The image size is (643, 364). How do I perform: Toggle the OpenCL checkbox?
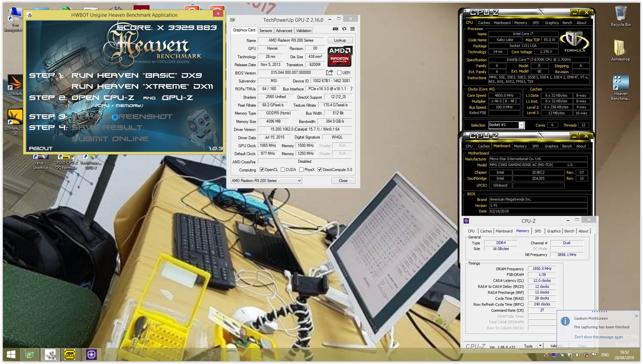(262, 170)
